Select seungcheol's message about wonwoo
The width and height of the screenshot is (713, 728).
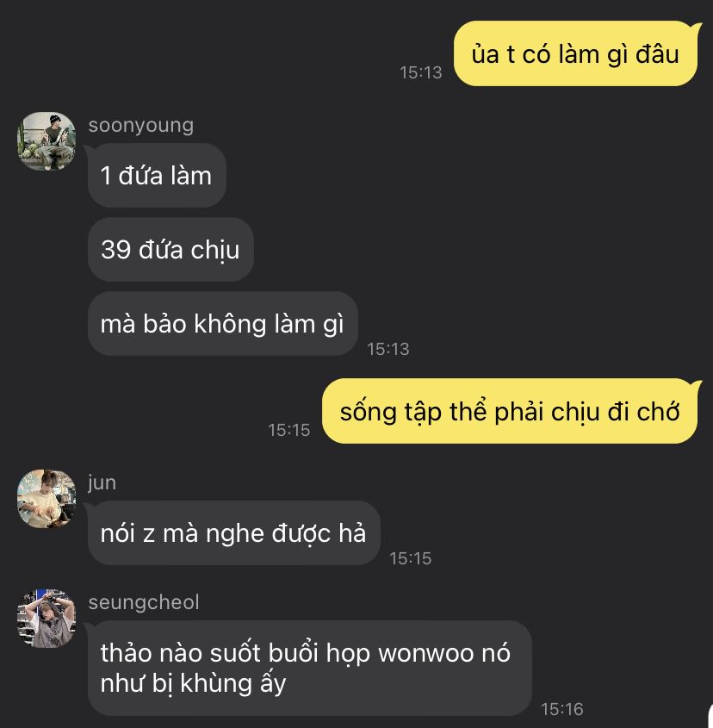coord(310,668)
